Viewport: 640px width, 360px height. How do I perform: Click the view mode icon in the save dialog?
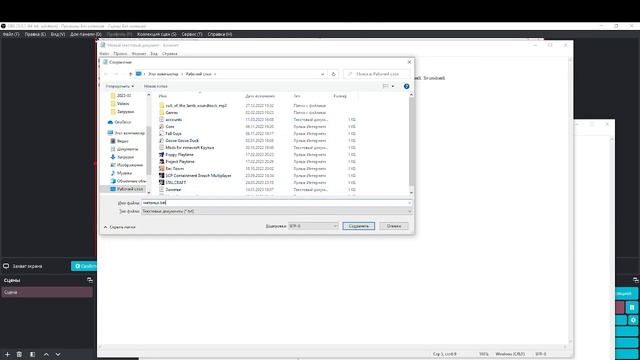pyautogui.click(x=385, y=86)
